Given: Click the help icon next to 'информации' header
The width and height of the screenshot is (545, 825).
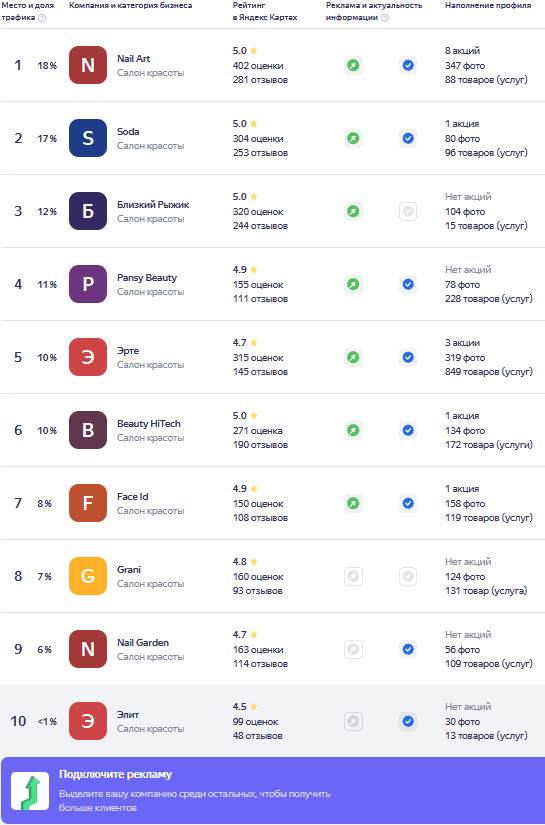Looking at the screenshot, I should point(385,17).
